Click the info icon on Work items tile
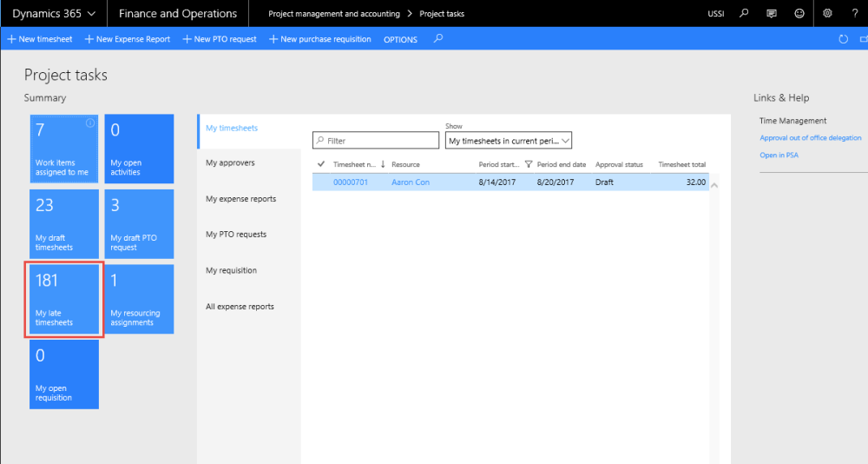 [x=90, y=123]
